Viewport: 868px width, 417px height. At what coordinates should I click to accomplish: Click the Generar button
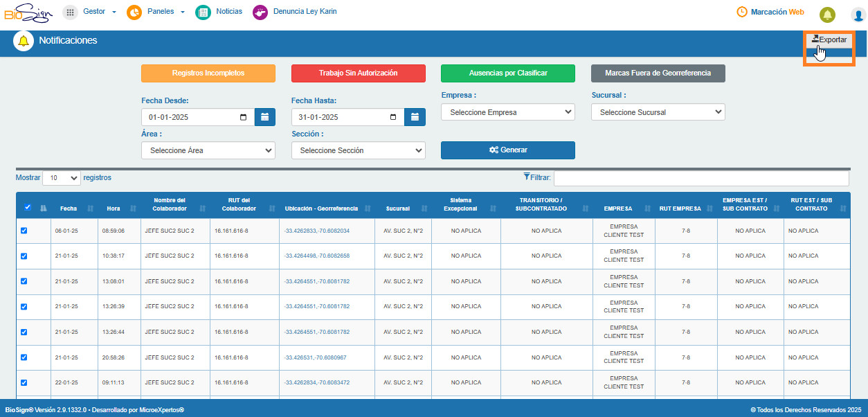508,150
